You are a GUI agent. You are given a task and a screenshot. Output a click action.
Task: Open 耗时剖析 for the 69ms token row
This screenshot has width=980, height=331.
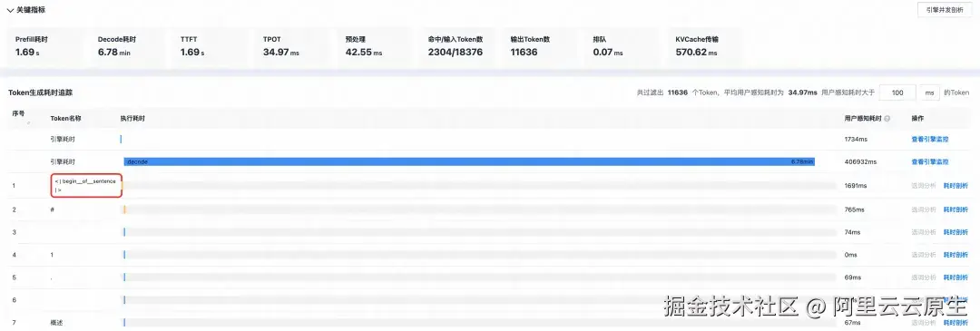click(x=955, y=277)
